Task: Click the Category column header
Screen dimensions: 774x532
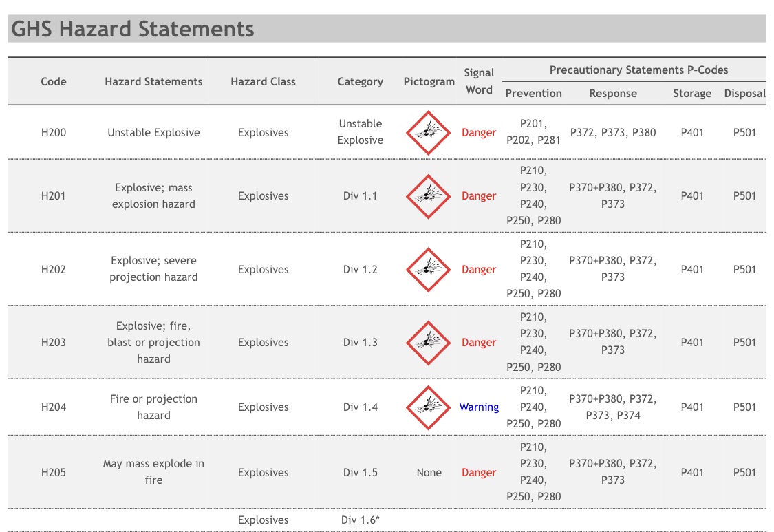Action: [360, 81]
